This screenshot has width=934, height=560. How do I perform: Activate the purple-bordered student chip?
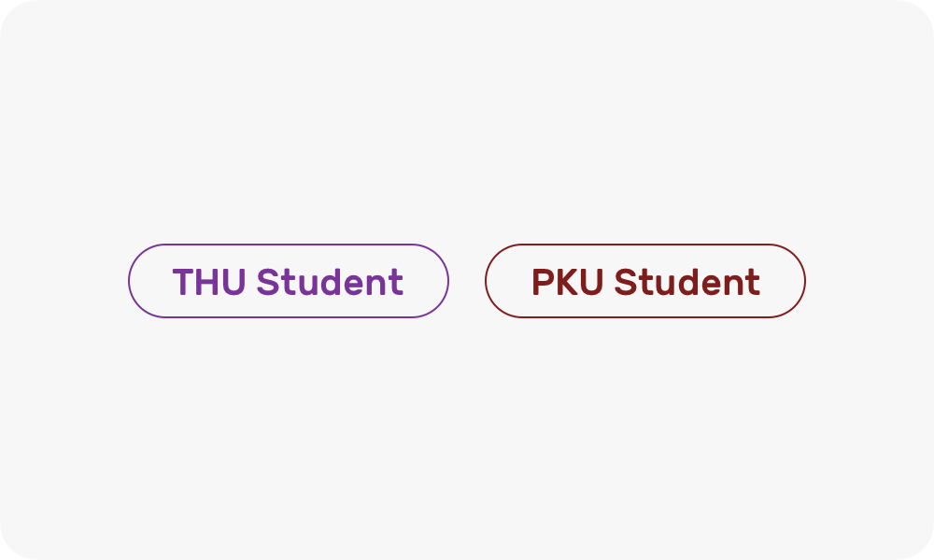(289, 281)
